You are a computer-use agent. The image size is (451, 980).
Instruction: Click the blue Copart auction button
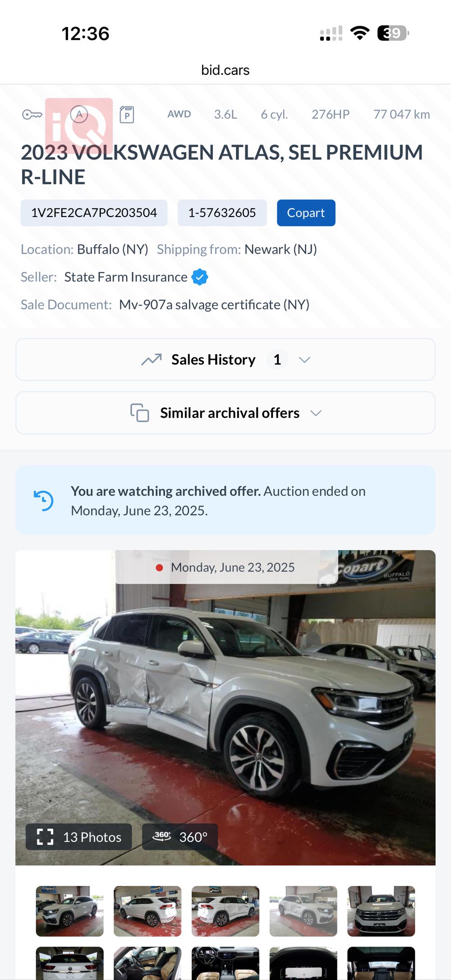[x=306, y=213]
